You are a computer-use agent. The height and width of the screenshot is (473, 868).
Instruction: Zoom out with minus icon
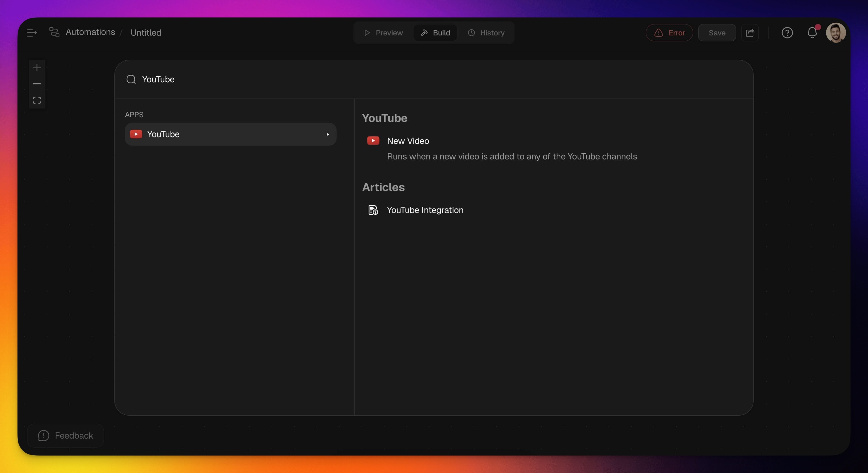point(37,84)
